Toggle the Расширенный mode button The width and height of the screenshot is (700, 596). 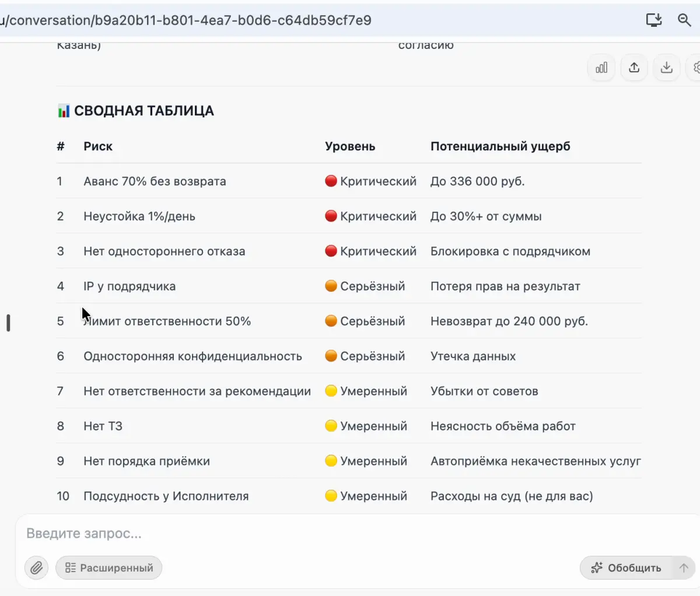[108, 567]
